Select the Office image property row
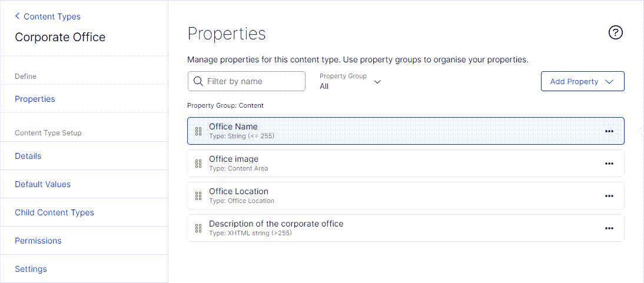This screenshot has height=283, width=644. (406, 164)
